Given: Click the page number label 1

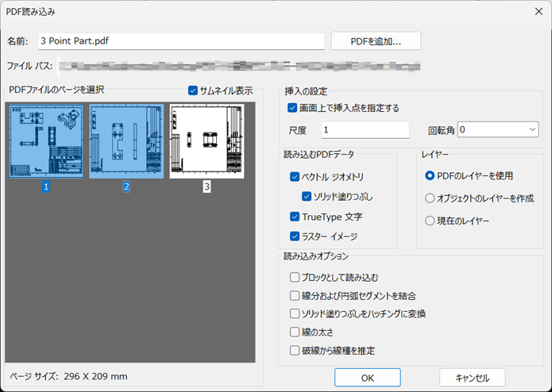Looking at the screenshot, I should point(46,186).
